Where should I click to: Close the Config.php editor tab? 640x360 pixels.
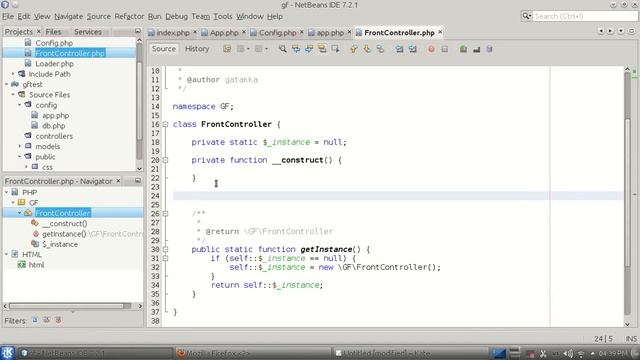pyautogui.click(x=302, y=31)
